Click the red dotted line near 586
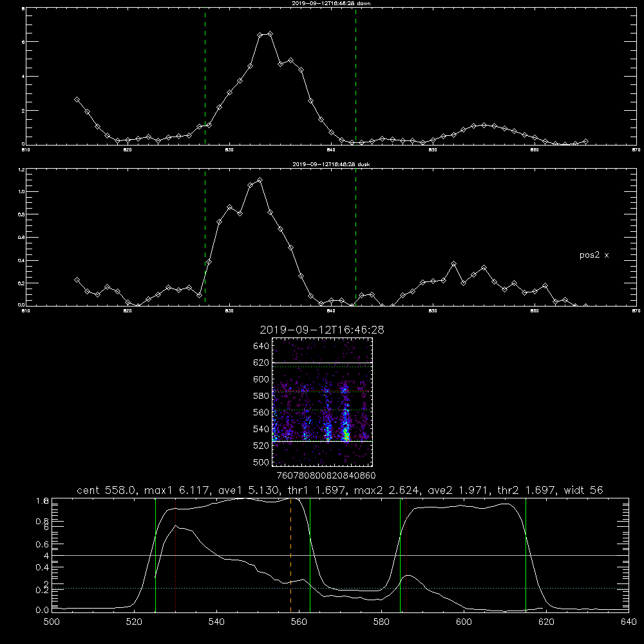This screenshot has width=644, height=644. 406,554
